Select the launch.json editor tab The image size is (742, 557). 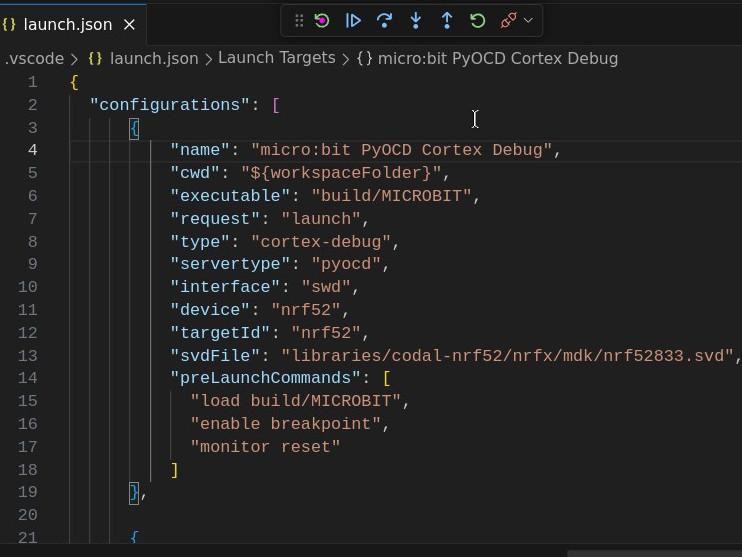click(69, 25)
